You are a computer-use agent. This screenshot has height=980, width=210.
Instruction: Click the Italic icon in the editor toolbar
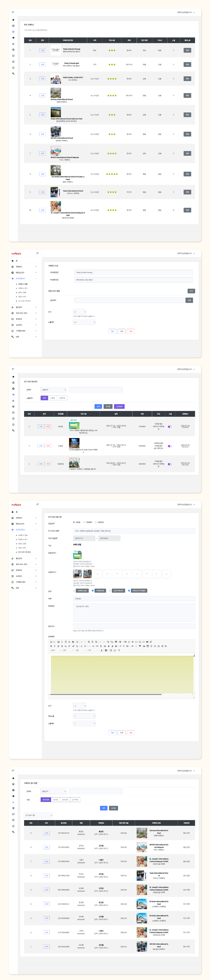(55, 646)
